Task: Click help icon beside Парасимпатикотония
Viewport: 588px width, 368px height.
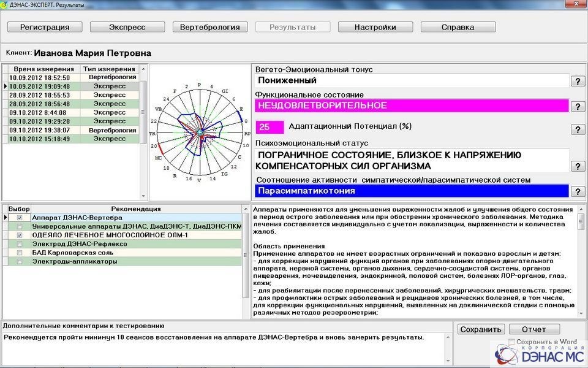Action: [576, 191]
